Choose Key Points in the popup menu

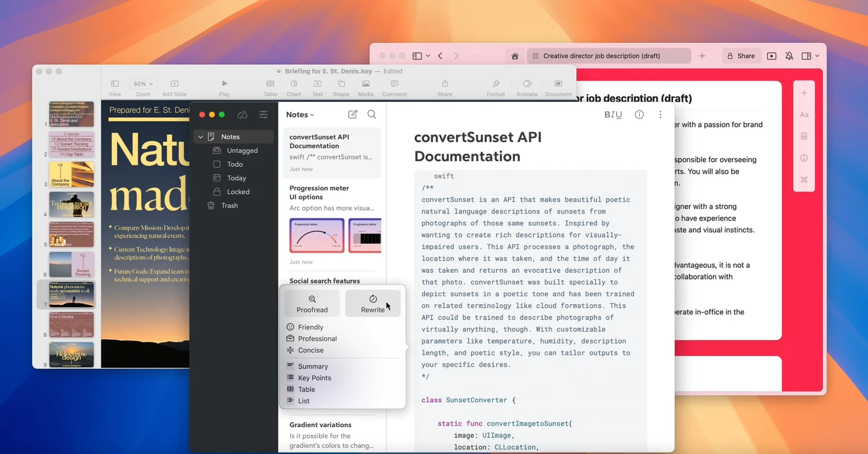pos(315,378)
